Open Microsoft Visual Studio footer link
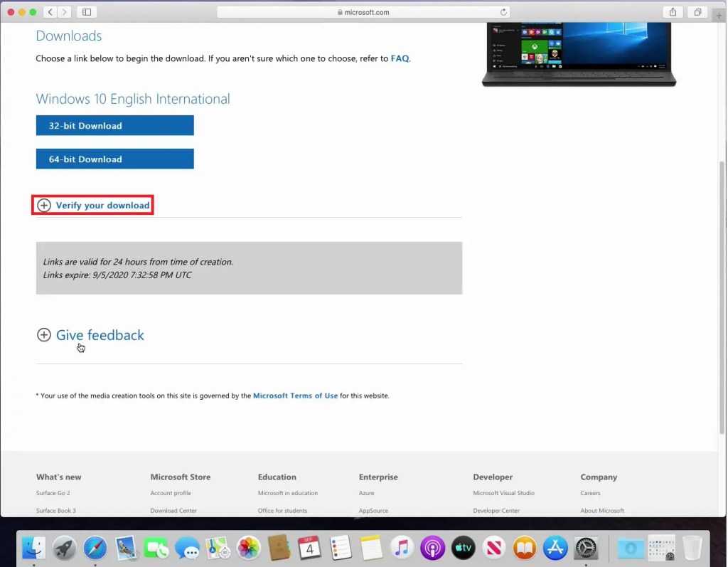728x567 pixels. point(503,493)
